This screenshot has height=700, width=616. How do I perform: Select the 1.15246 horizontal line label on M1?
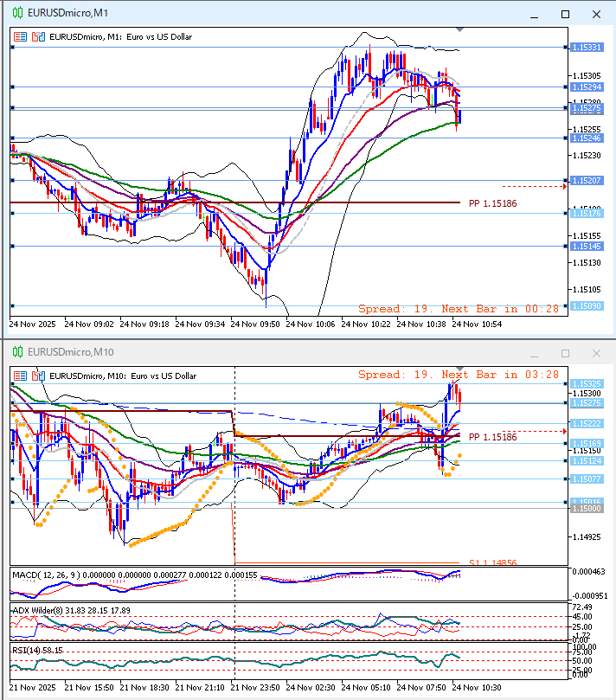(x=587, y=138)
